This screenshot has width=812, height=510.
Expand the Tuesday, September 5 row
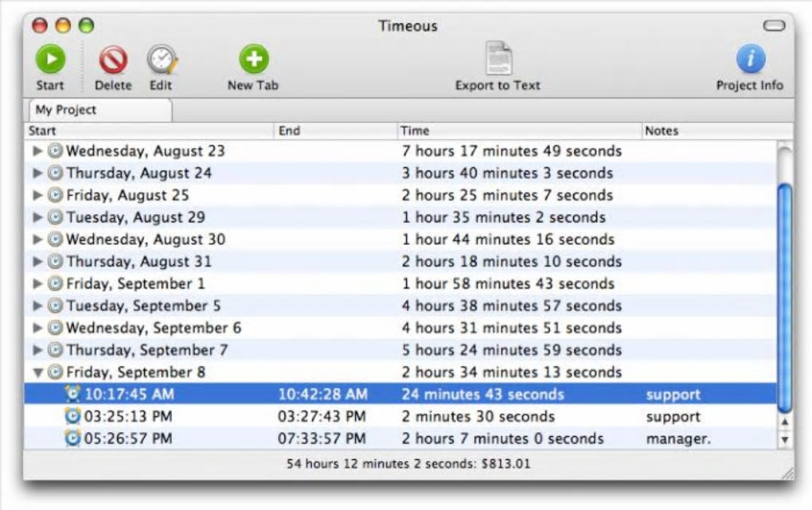click(x=37, y=306)
